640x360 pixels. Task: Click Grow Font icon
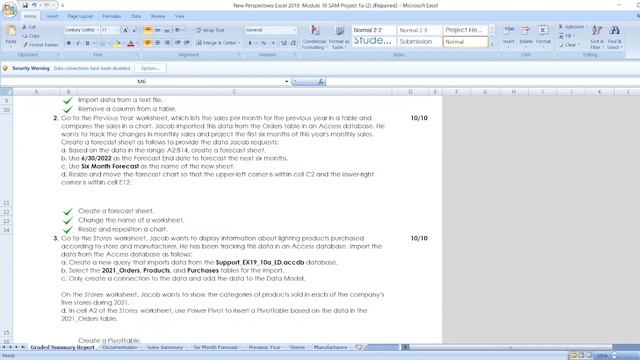125,30
